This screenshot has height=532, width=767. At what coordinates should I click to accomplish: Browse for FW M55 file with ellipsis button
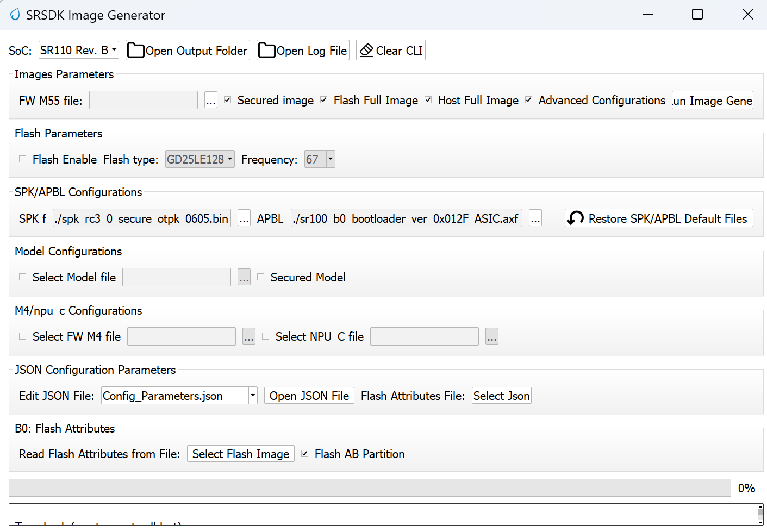click(211, 101)
